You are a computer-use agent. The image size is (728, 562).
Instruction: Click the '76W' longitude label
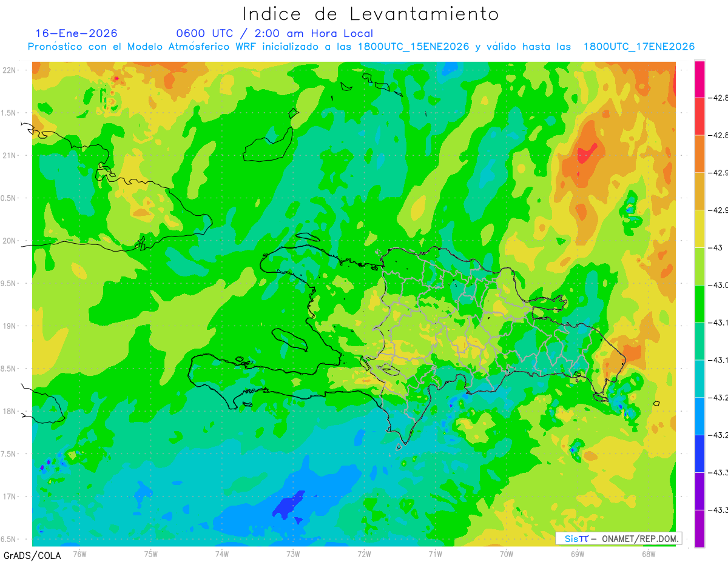click(79, 553)
